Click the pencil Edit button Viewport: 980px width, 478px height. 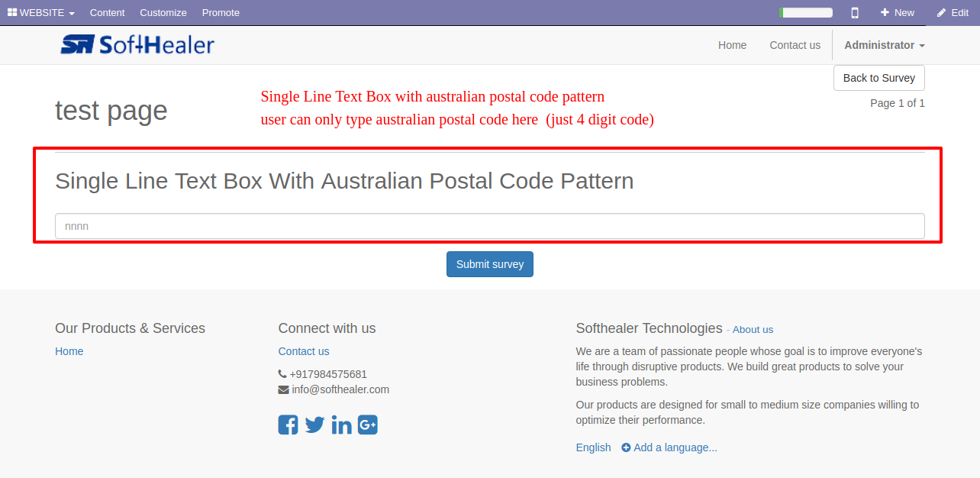click(x=953, y=12)
